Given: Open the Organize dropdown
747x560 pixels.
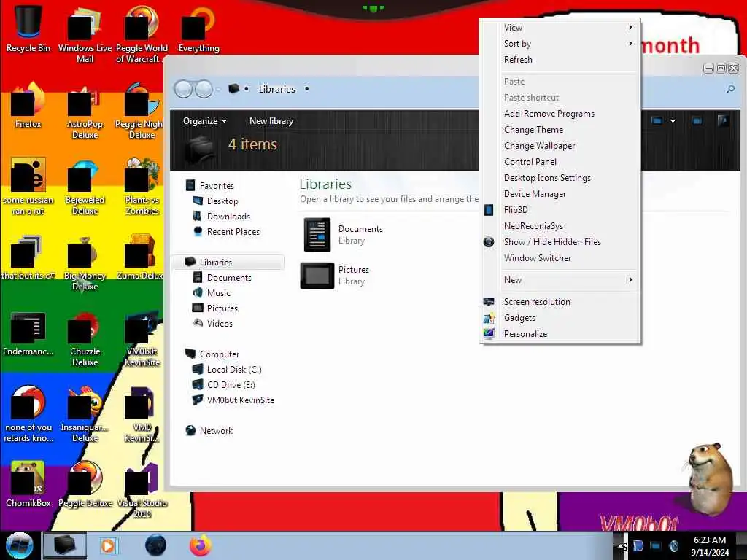Looking at the screenshot, I should click(x=204, y=121).
